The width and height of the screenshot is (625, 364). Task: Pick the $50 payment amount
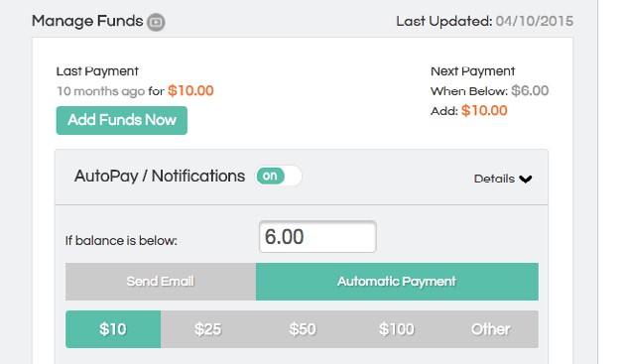click(x=303, y=329)
